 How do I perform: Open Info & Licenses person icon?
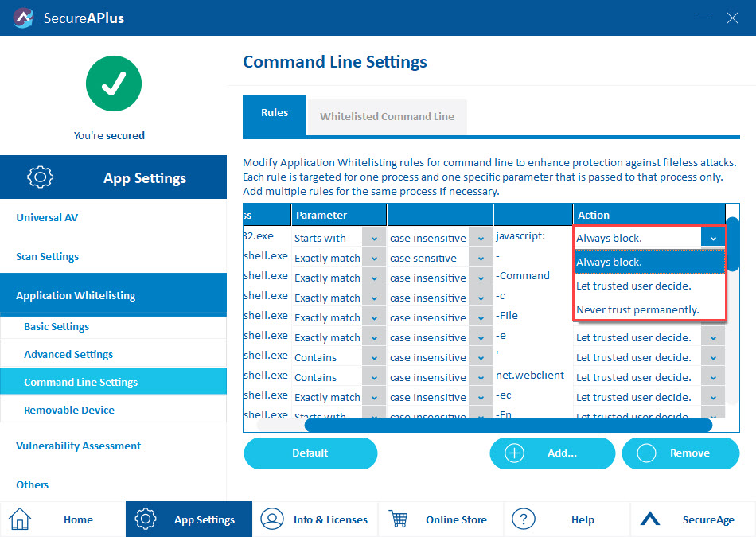tap(272, 519)
